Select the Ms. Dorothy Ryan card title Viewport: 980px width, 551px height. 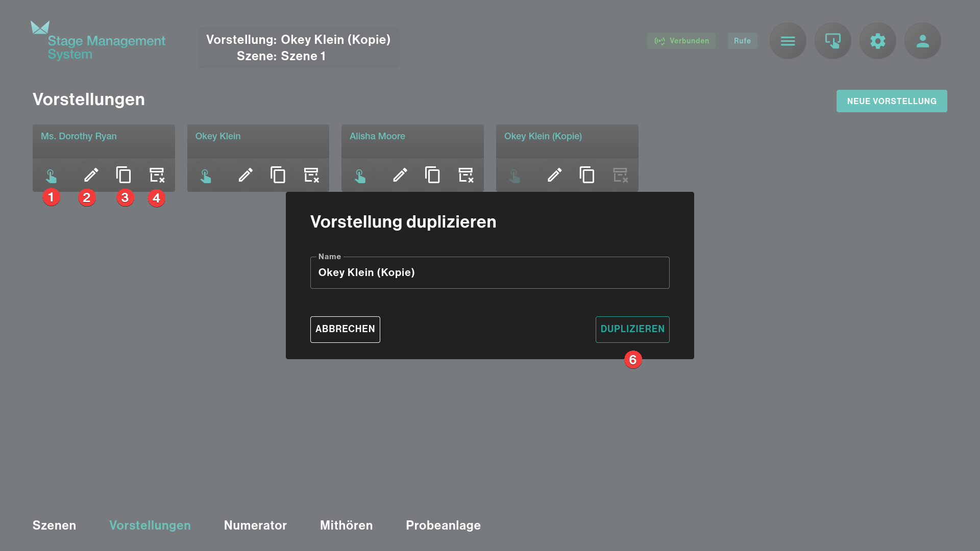coord(79,136)
